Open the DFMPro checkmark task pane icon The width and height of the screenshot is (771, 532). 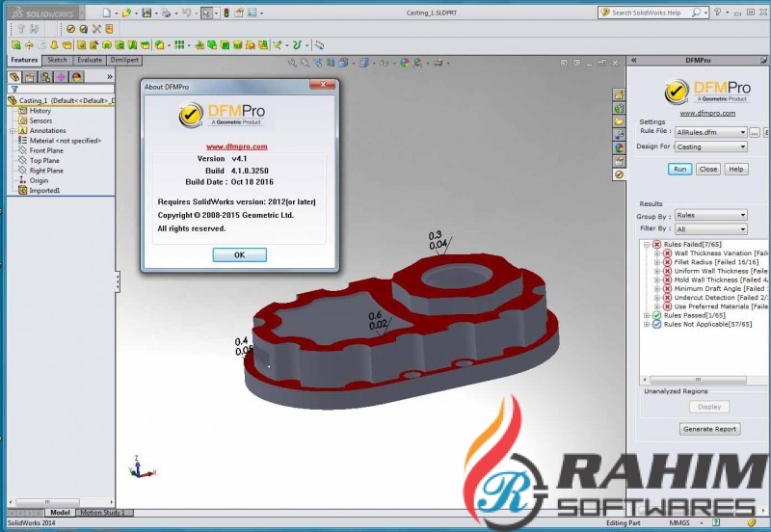(x=619, y=174)
